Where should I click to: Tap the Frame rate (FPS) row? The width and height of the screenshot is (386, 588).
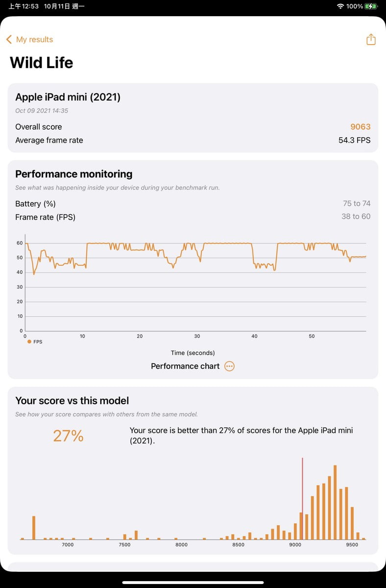click(193, 217)
